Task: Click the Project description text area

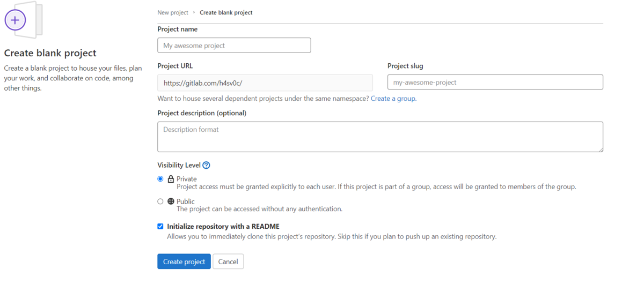Action: point(380,137)
